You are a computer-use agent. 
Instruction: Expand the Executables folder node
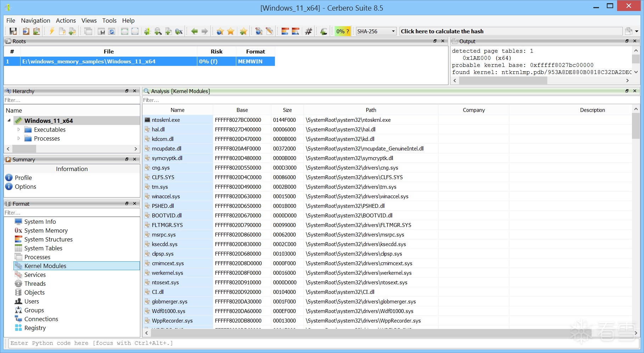[19, 130]
